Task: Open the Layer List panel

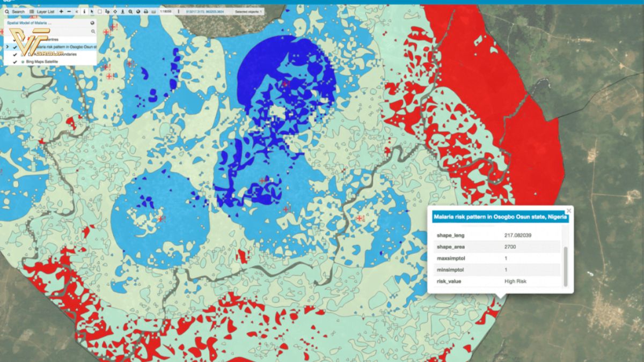Action: click(43, 11)
